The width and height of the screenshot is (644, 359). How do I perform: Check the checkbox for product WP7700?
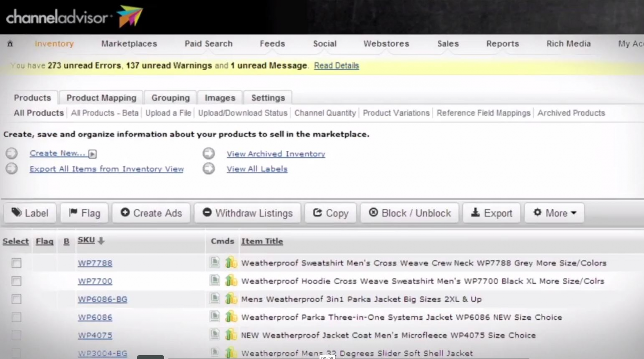click(16, 281)
